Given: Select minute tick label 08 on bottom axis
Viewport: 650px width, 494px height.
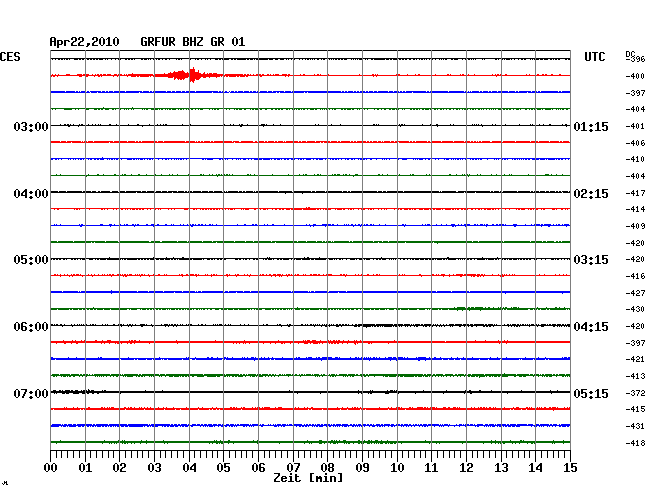Looking at the screenshot, I should (x=327, y=468).
